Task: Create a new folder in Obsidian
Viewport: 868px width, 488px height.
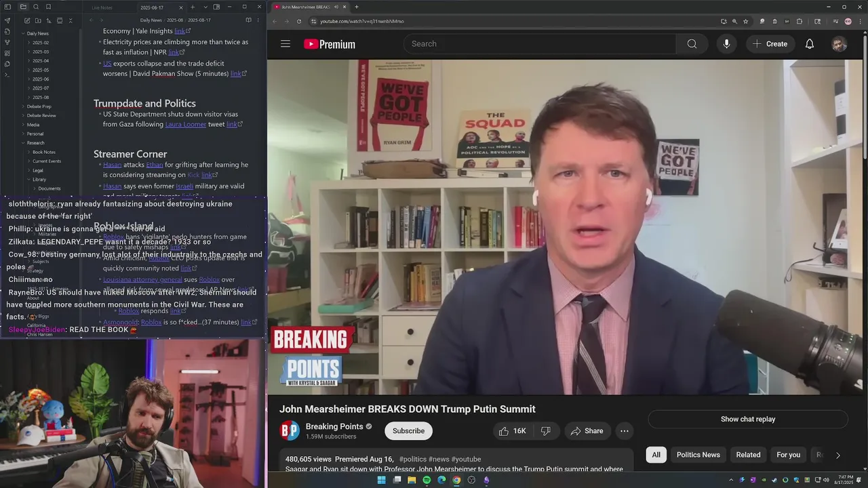Action: click(x=37, y=21)
